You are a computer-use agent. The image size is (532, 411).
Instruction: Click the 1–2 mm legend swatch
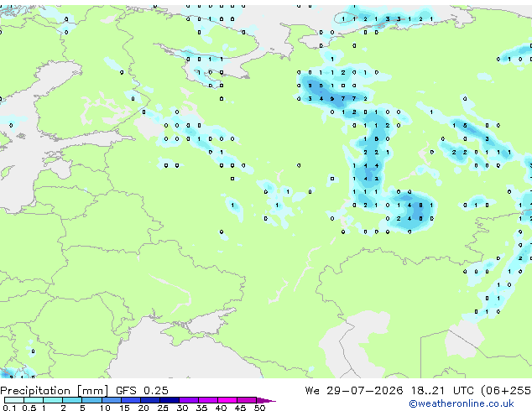pos(53,400)
